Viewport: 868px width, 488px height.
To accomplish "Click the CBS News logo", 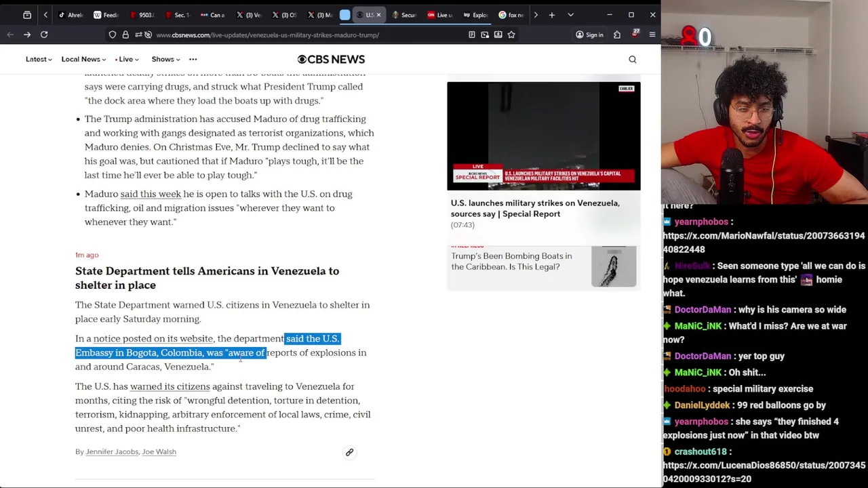I will [x=331, y=60].
